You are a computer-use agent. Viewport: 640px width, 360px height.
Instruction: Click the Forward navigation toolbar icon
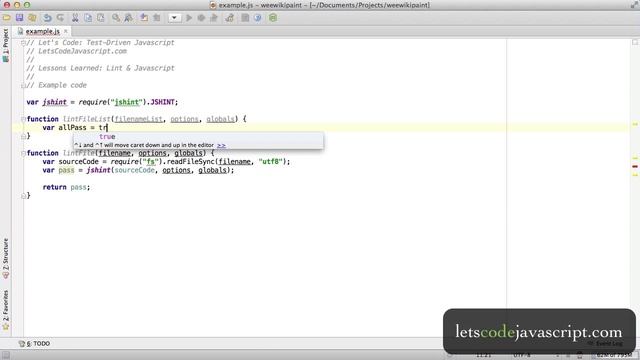click(x=157, y=18)
